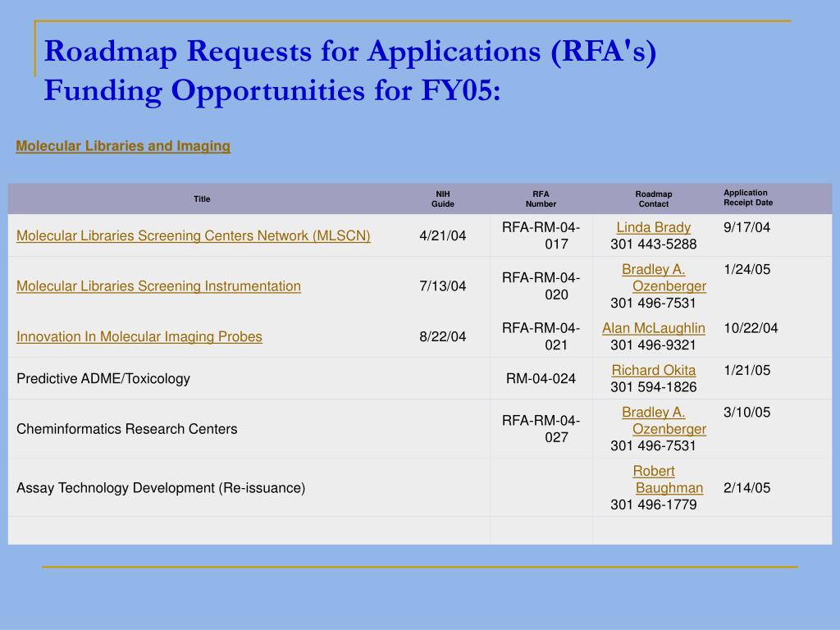Image resolution: width=840 pixels, height=630 pixels.
Task: Click the Robert Baughman contact link
Action: [668, 479]
